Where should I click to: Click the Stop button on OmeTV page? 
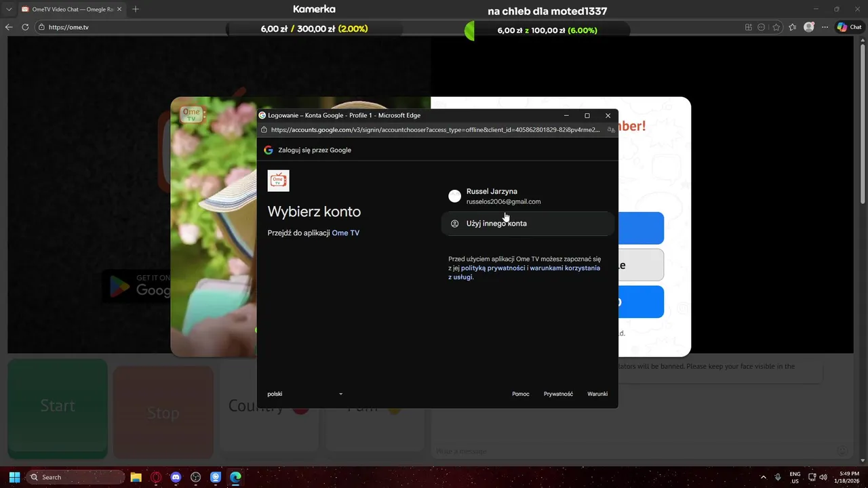click(x=163, y=413)
